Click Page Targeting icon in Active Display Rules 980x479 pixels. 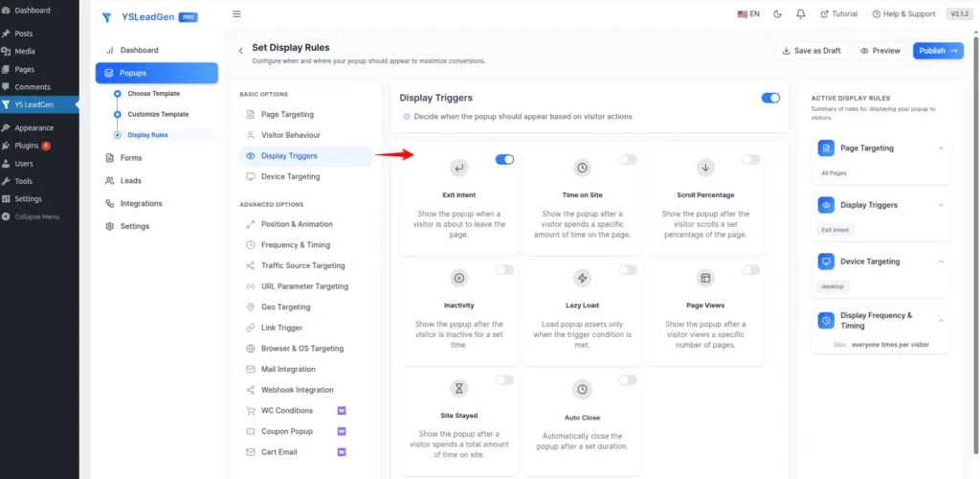(x=826, y=148)
